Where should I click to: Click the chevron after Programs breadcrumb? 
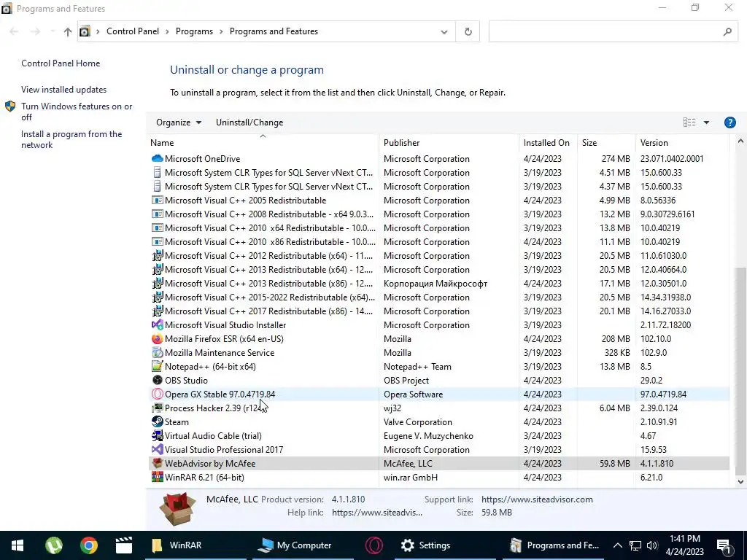pos(222,31)
